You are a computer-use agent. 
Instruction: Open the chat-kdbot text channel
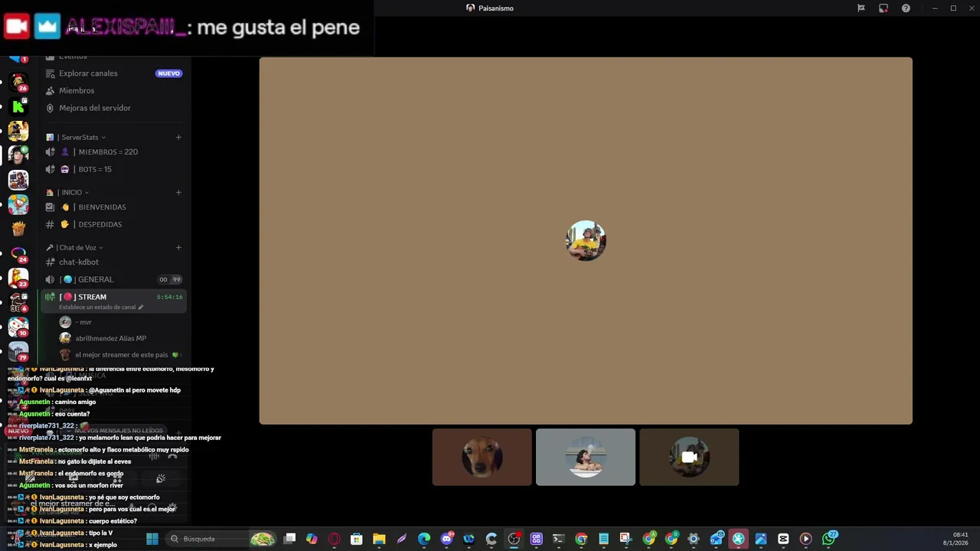pyautogui.click(x=113, y=262)
